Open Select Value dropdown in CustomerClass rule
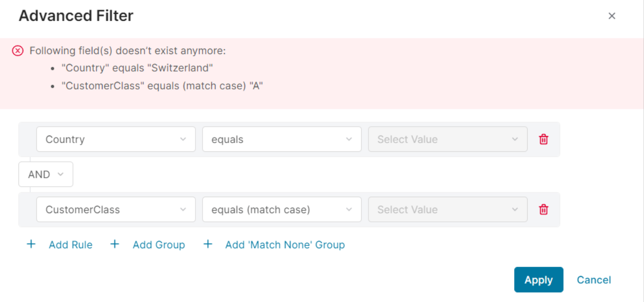 448,210
